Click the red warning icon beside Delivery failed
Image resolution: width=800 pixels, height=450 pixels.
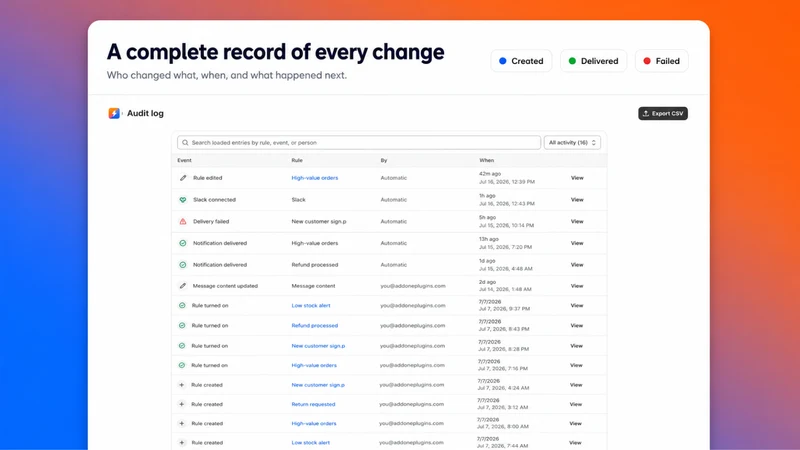point(183,221)
